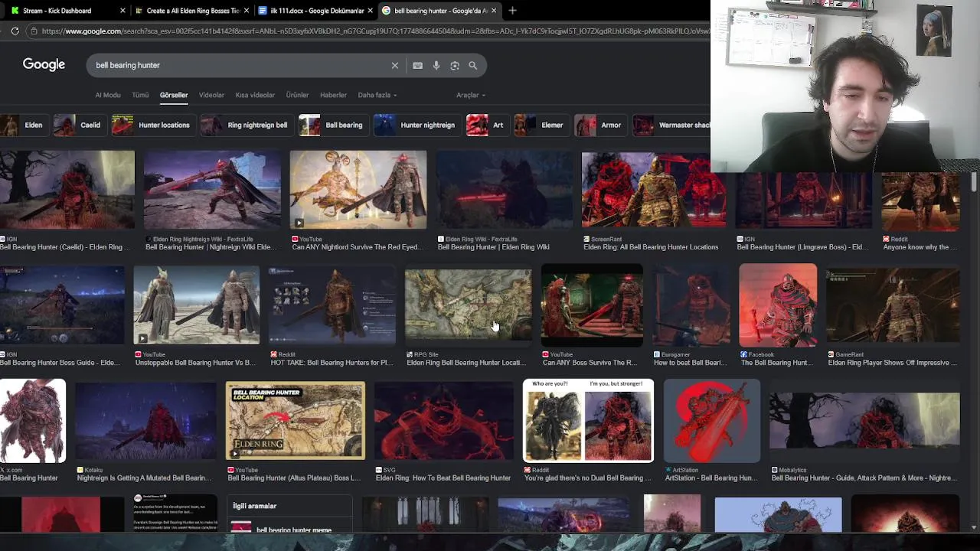Go to Google home via the logo

click(44, 64)
